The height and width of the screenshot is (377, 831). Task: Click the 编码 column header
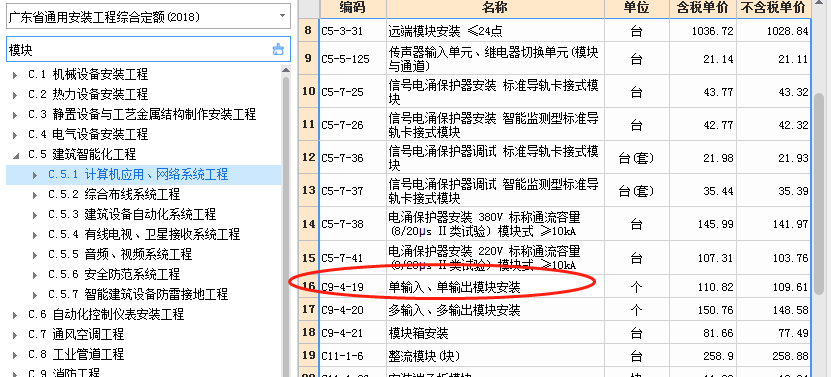[x=353, y=8]
